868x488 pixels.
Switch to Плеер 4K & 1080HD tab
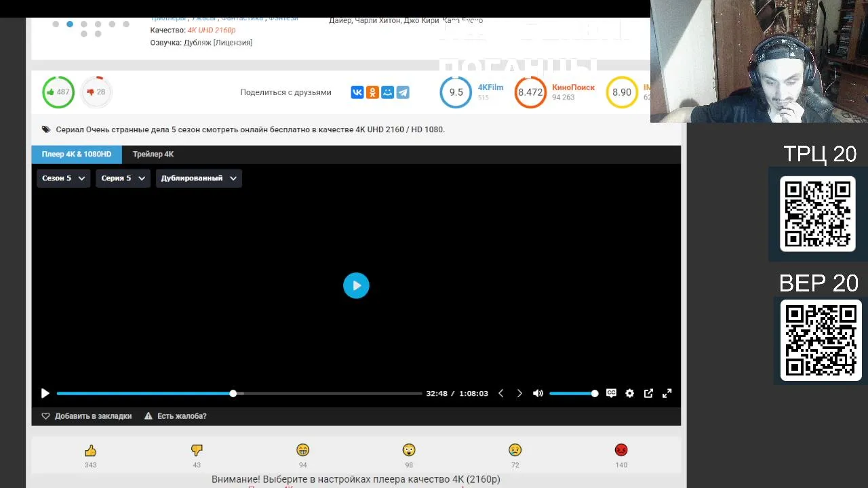click(77, 155)
